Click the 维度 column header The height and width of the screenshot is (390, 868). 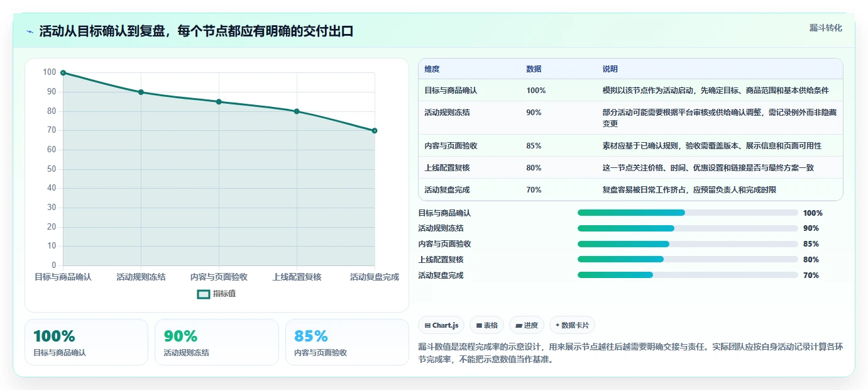coord(432,69)
